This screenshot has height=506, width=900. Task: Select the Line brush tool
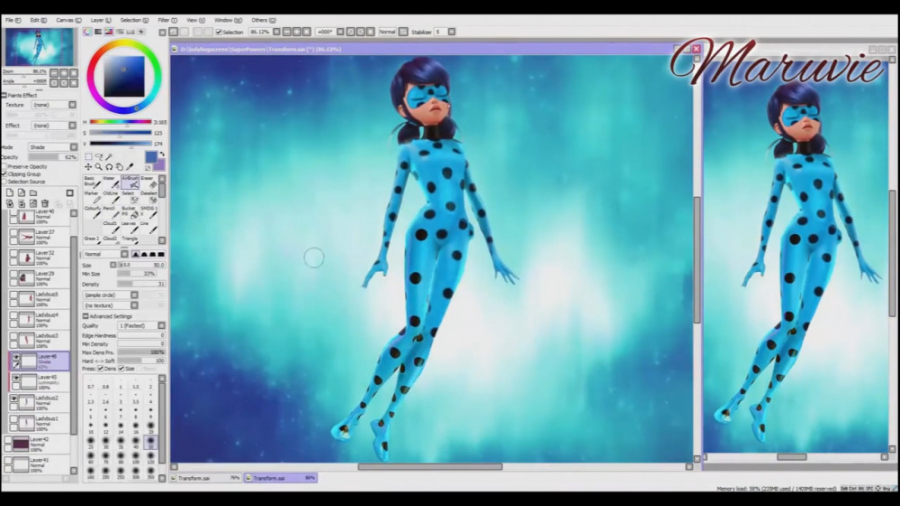[149, 227]
